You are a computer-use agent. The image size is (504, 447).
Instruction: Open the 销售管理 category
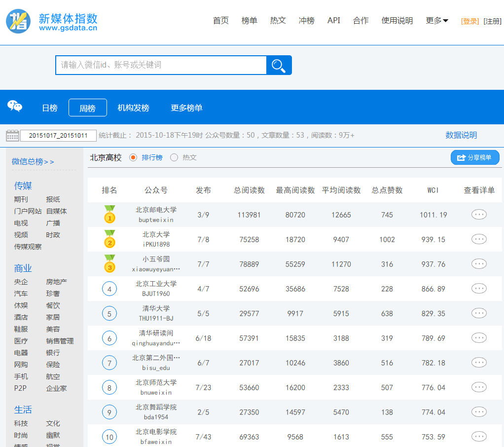click(x=60, y=341)
